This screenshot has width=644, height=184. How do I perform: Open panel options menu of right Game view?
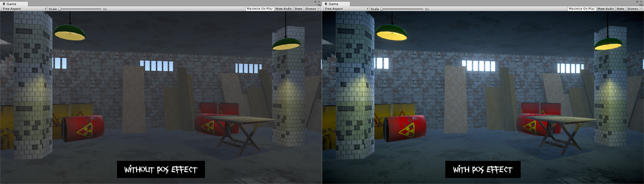coord(641,5)
